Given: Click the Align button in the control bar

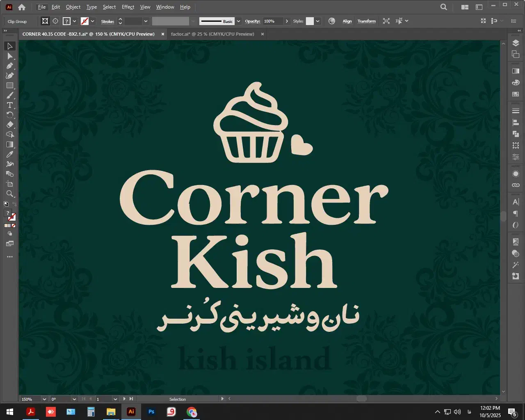Looking at the screenshot, I should (347, 21).
